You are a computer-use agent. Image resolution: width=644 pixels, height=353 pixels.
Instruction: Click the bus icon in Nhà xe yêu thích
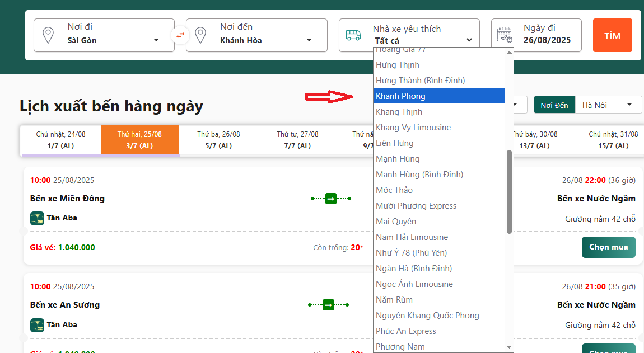click(x=353, y=35)
